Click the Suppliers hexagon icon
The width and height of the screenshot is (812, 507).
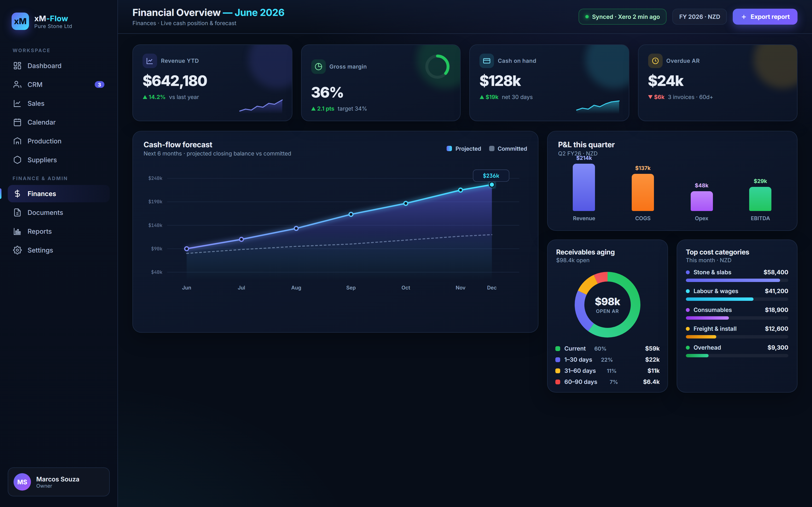17,160
